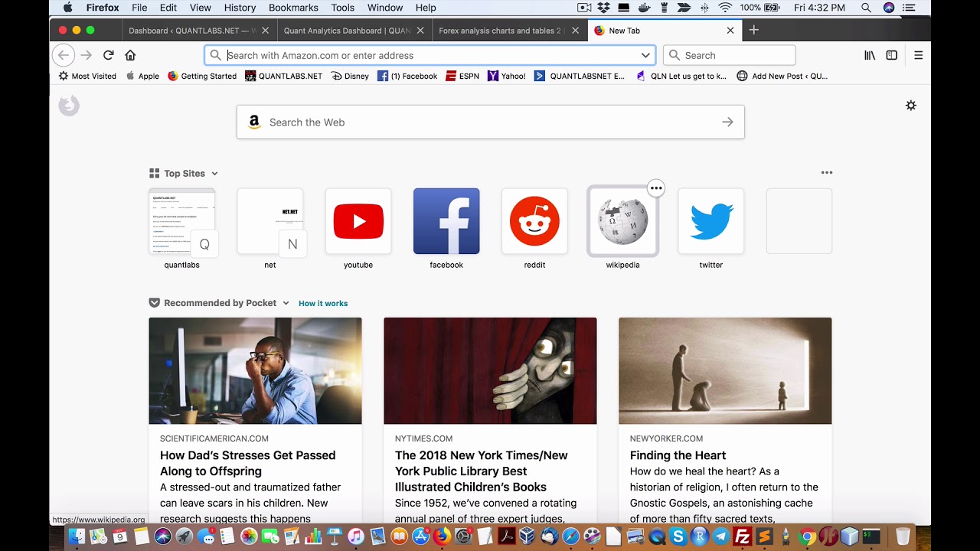Viewport: 980px width, 551px height.
Task: Open Siri from the menu bar
Action: (x=889, y=8)
